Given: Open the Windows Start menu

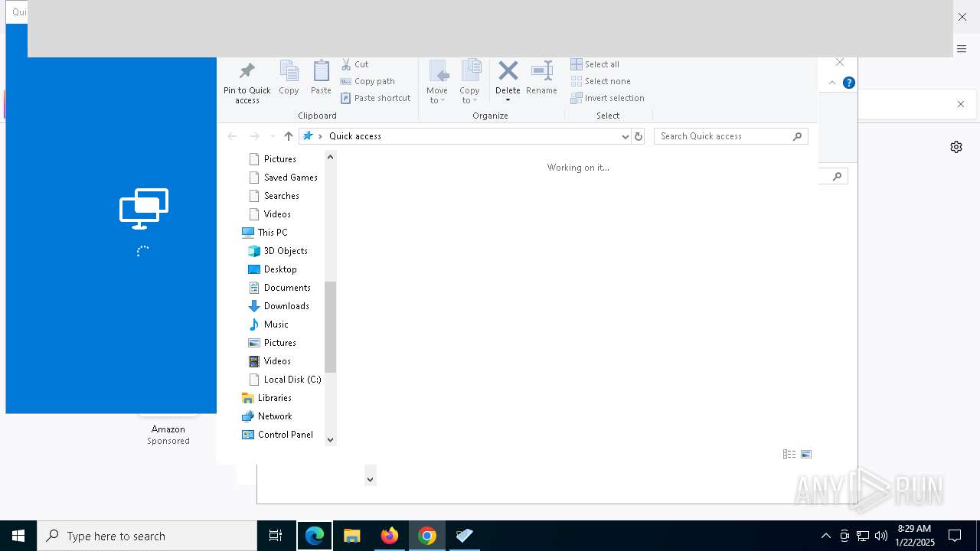Looking at the screenshot, I should point(18,536).
